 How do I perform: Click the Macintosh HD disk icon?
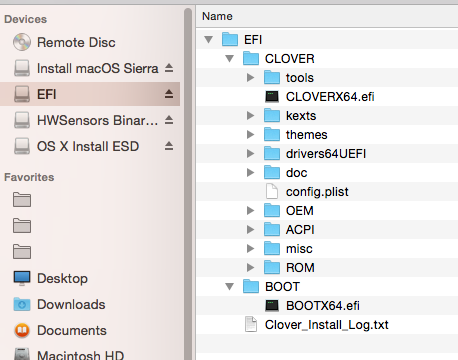tap(22, 354)
